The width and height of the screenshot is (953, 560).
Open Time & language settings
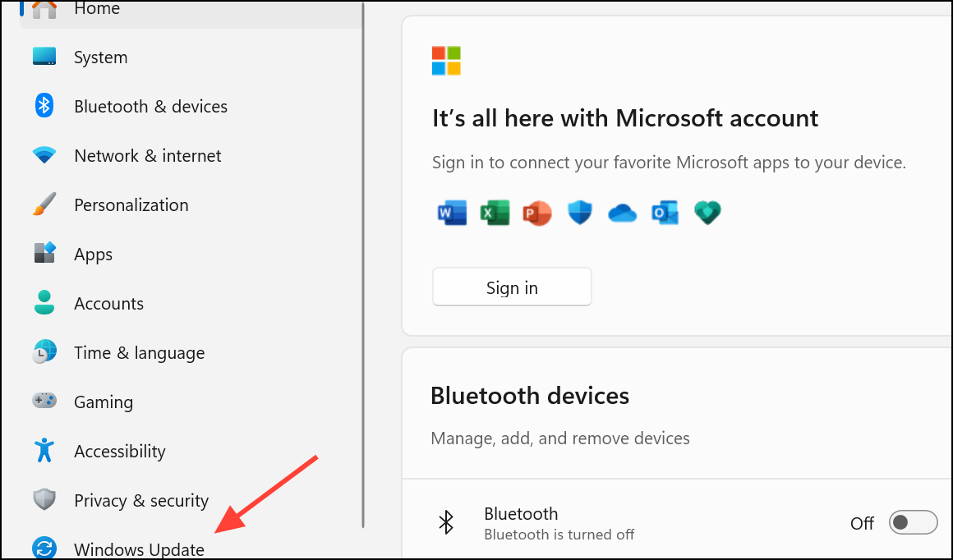(191, 352)
